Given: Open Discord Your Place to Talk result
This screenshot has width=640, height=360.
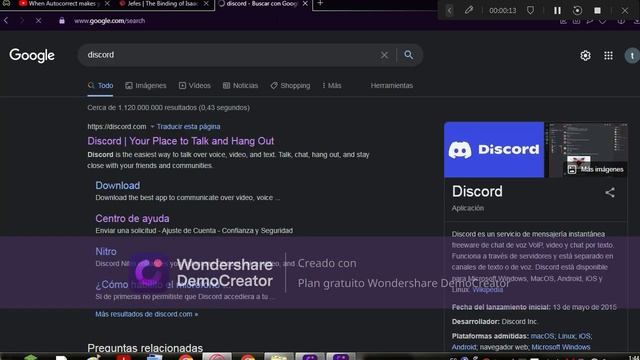Looking at the screenshot, I should click(180, 141).
